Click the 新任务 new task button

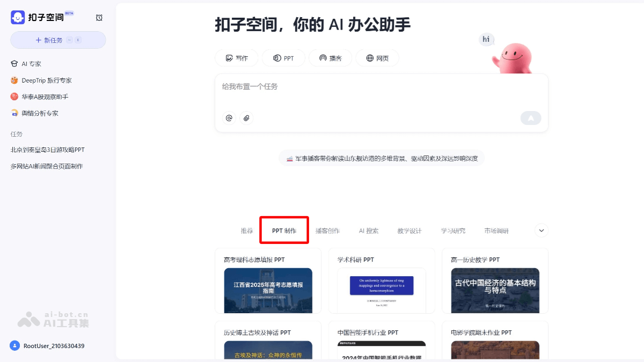point(58,40)
